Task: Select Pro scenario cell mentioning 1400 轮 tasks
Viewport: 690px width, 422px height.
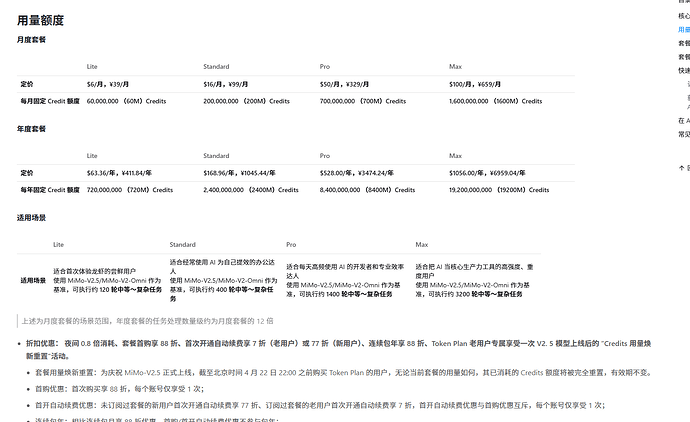Action: point(345,280)
